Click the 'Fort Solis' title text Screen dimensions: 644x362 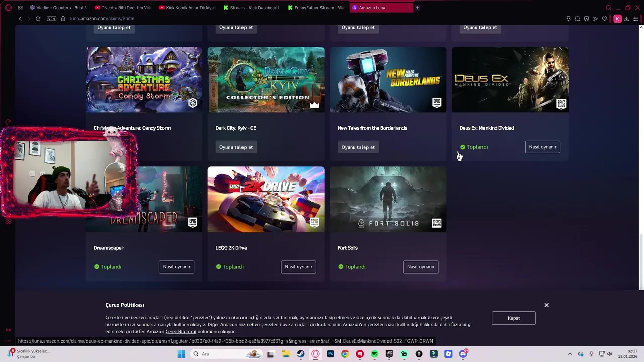click(348, 248)
